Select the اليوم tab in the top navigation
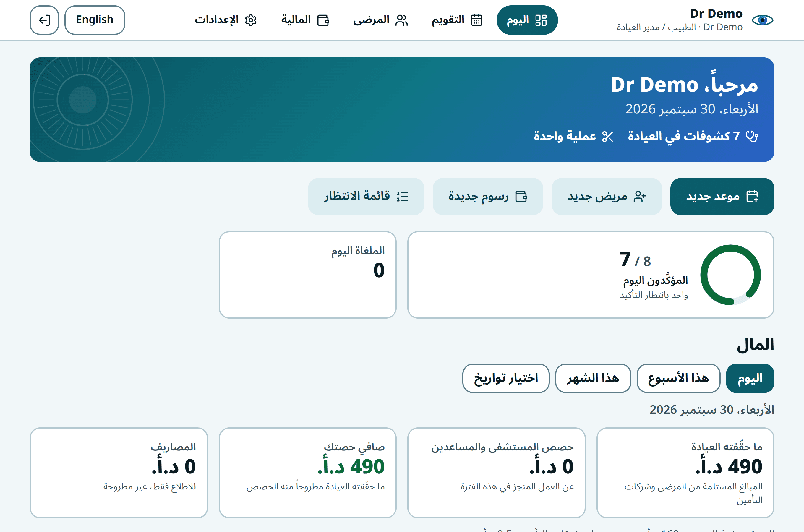The image size is (804, 532). click(527, 20)
